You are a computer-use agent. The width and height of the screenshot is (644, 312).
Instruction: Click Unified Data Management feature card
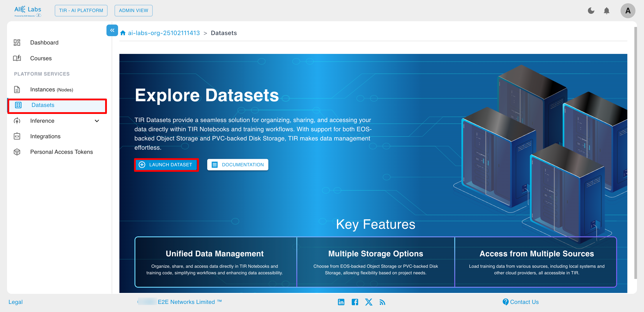click(x=216, y=262)
